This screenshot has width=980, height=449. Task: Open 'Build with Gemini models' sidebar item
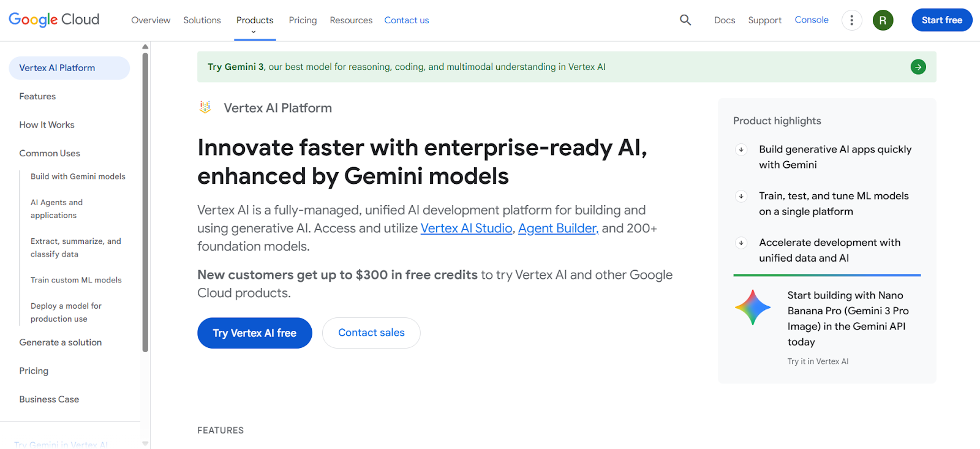tap(78, 176)
